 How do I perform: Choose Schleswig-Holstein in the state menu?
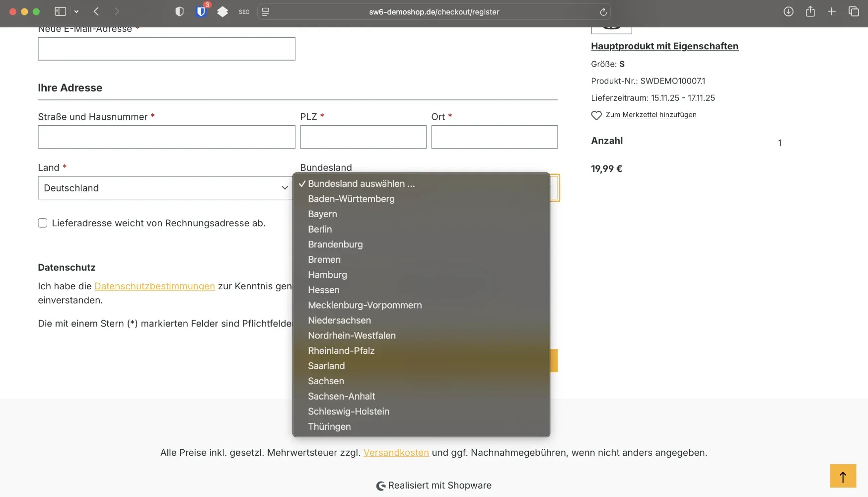pos(348,412)
